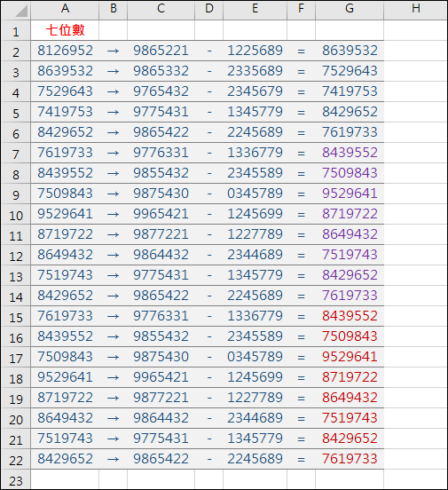The height and width of the screenshot is (490, 448).
Task: Click cell A10 containing 9529641
Action: (65, 214)
